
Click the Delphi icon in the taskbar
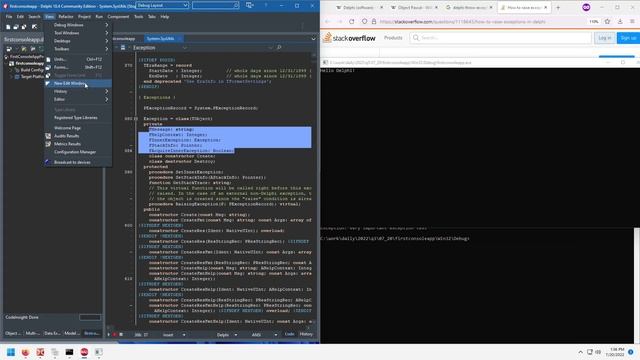pyautogui.click(x=40, y=352)
